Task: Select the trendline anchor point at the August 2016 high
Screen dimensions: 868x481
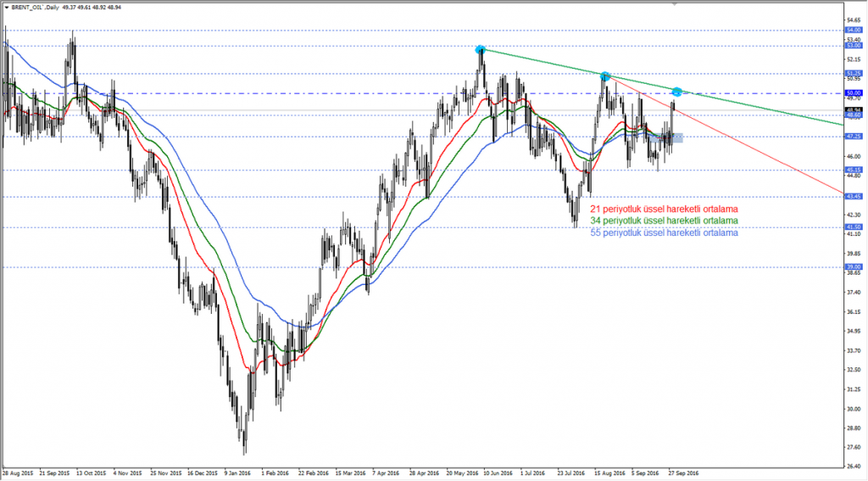Action: coord(605,76)
